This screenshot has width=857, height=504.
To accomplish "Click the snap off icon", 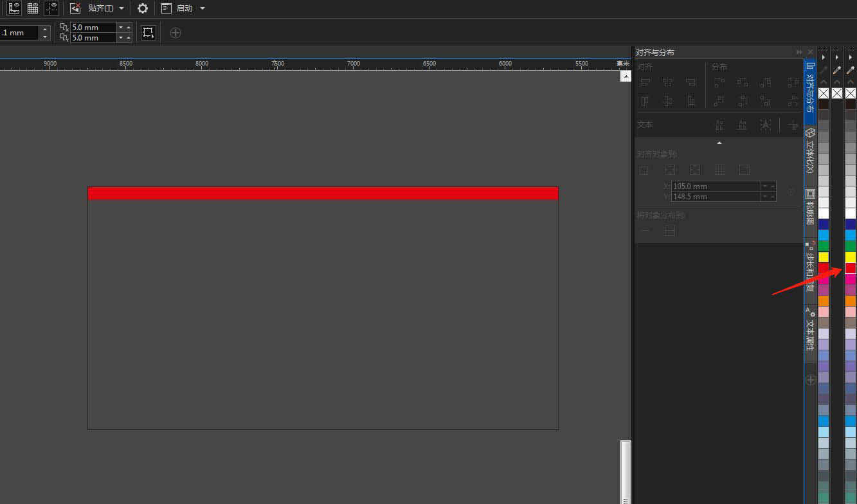I will point(75,8).
